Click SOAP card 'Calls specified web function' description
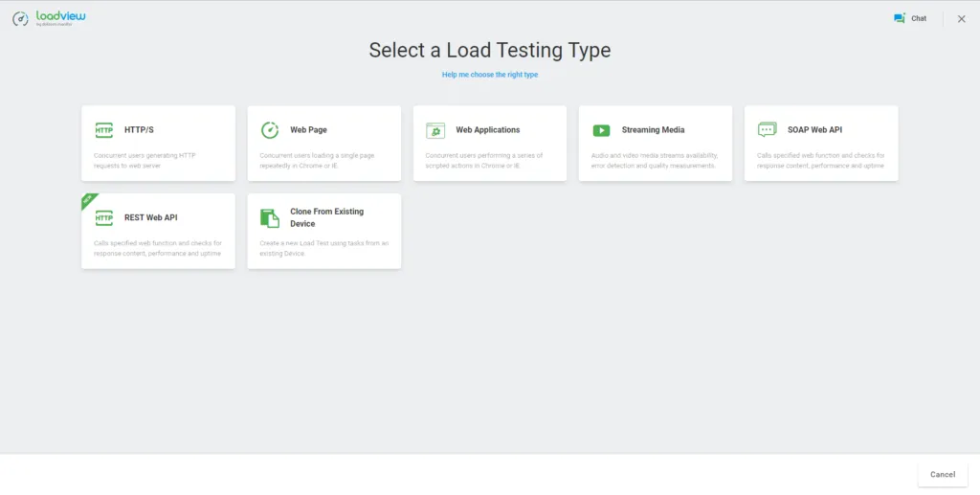This screenshot has height=495, width=980. (820, 161)
